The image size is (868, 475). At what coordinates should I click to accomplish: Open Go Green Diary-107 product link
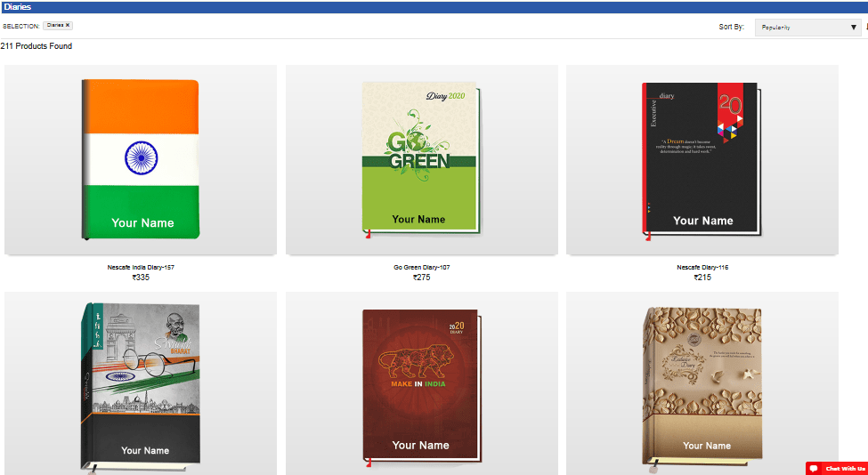point(422,267)
